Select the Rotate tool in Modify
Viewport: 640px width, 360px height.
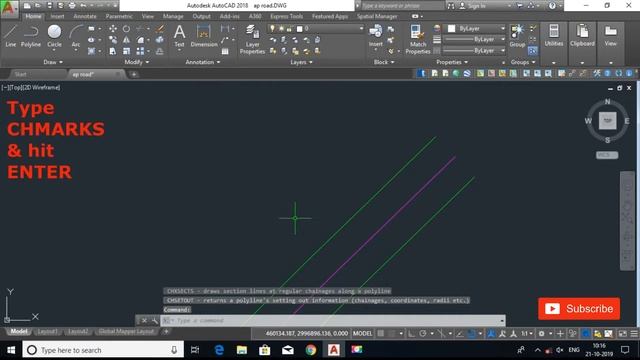(x=127, y=29)
